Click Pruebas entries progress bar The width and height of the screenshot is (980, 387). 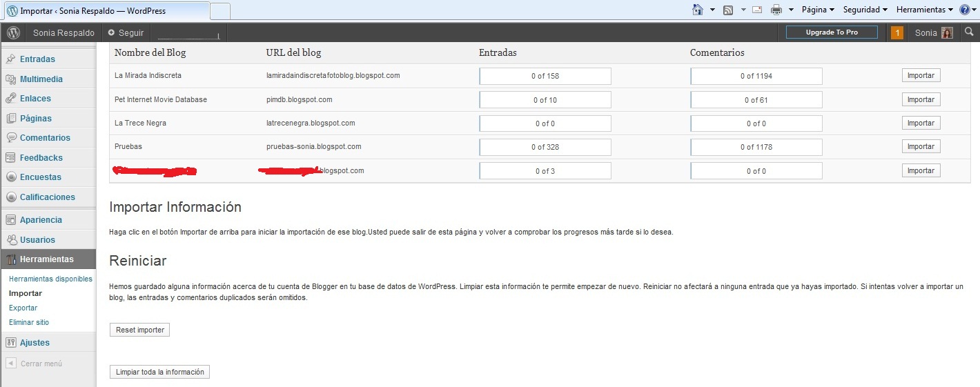[545, 147]
